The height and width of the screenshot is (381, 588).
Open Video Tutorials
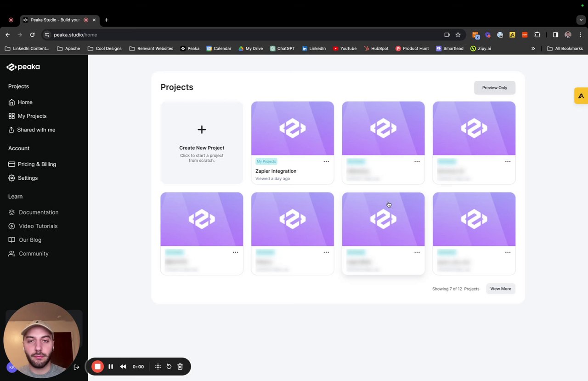[x=33, y=226]
